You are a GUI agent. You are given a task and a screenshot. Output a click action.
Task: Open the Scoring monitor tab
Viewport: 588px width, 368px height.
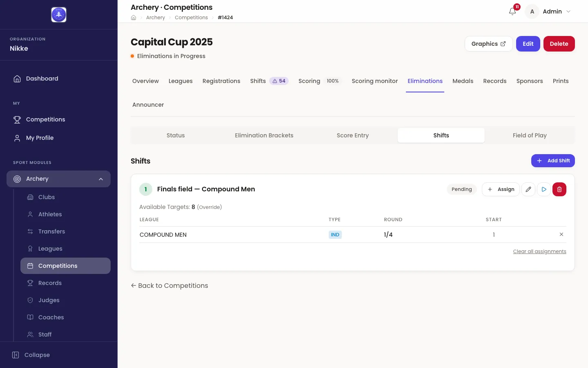[x=374, y=81]
